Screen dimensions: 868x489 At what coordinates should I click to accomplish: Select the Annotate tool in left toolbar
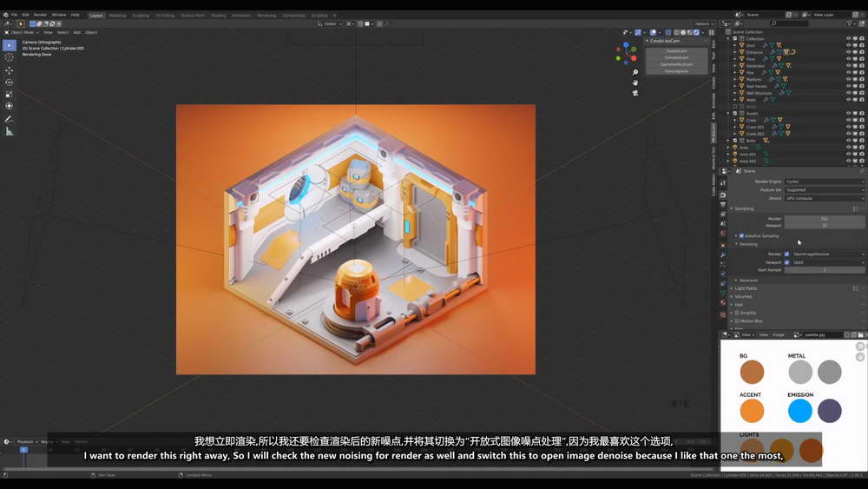click(x=10, y=119)
